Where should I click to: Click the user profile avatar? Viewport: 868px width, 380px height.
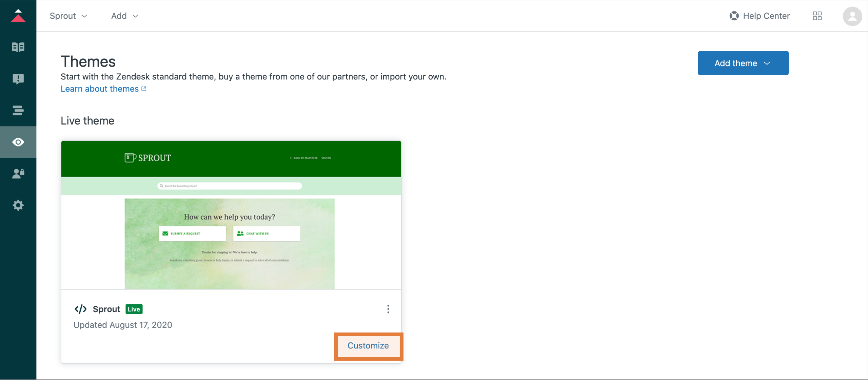coord(852,16)
